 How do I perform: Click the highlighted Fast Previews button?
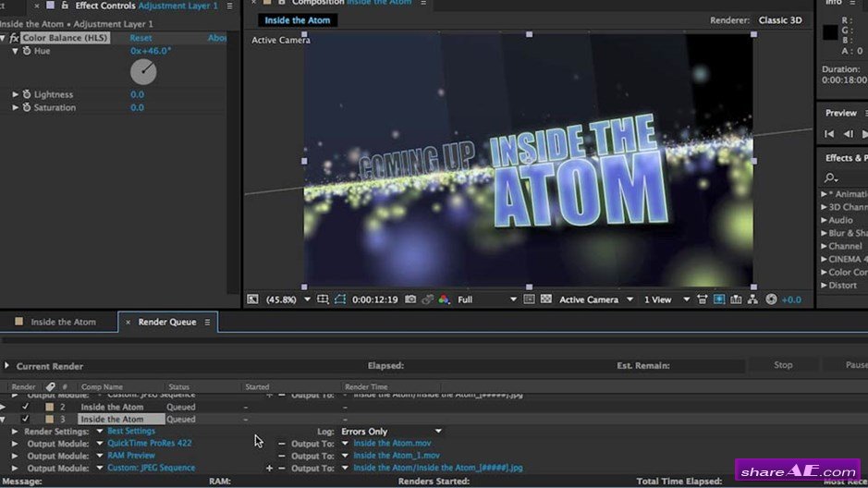(x=719, y=299)
